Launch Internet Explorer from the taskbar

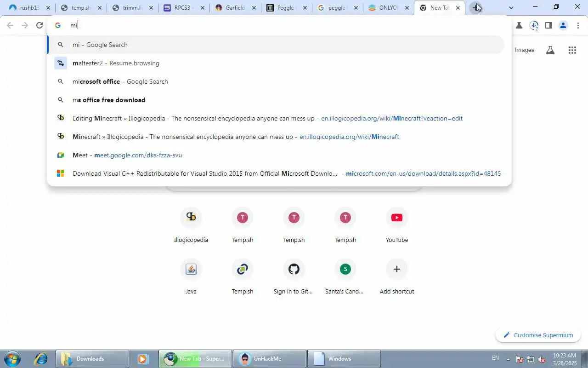(x=41, y=359)
